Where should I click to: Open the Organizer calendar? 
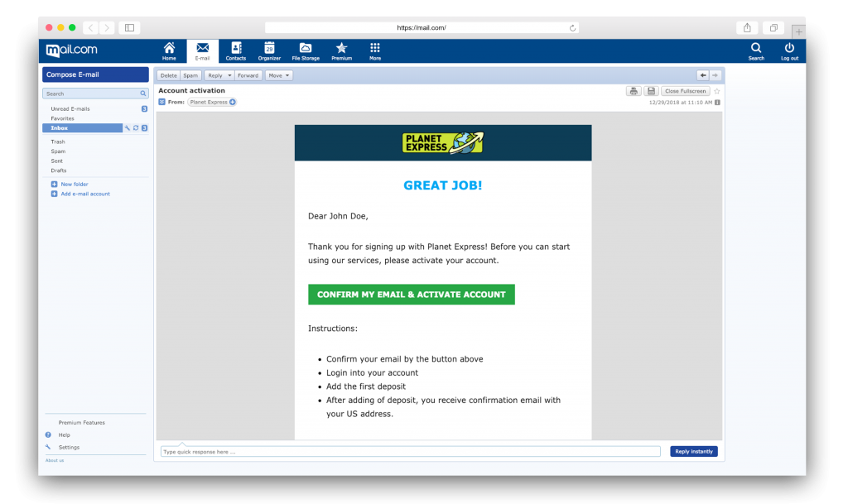click(x=269, y=51)
